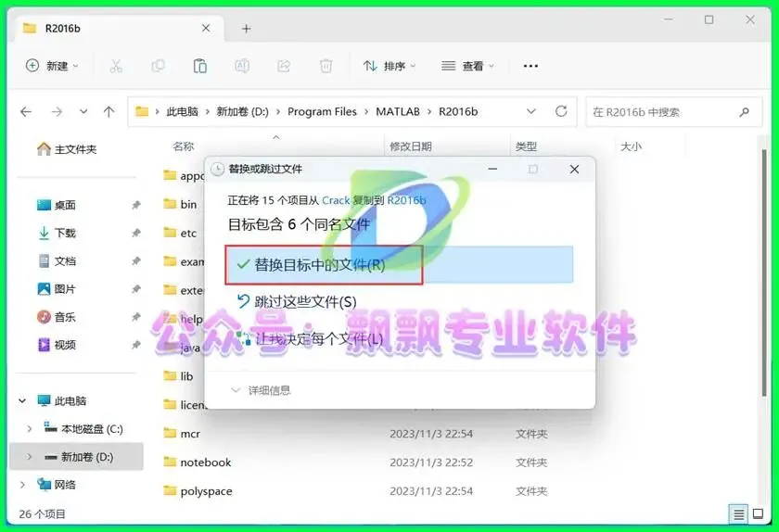Click the search magnifier icon
779x532 pixels.
[x=744, y=112]
